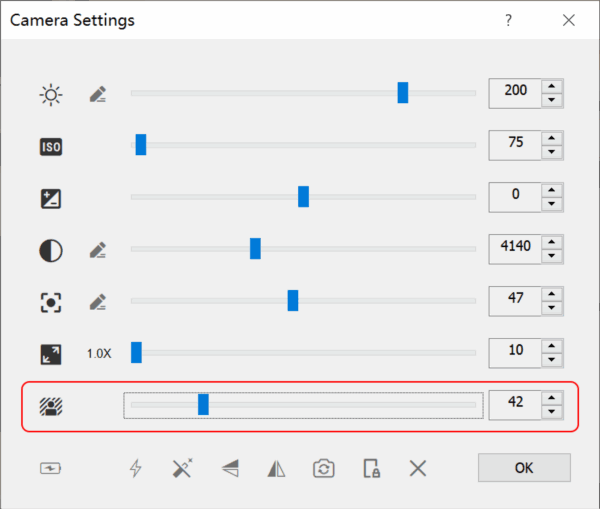This screenshot has width=600, height=509.
Task: Click the zoom value field showing 10
Action: [x=515, y=351]
